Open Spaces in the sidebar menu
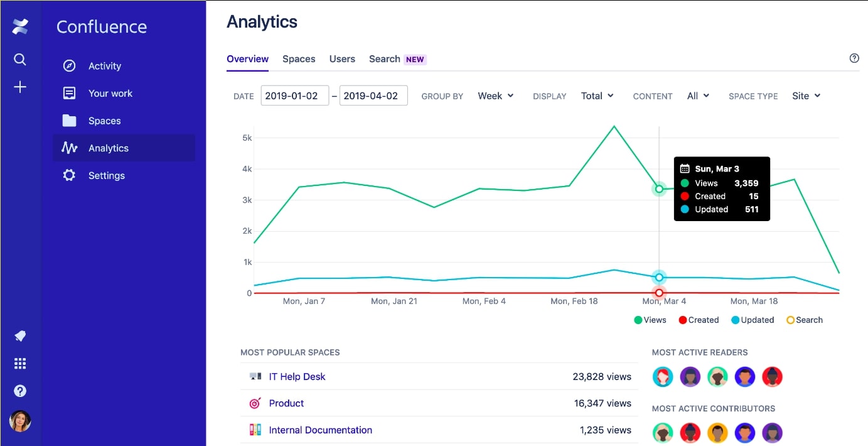Screen dimensions: 868x446 click(124, 121)
